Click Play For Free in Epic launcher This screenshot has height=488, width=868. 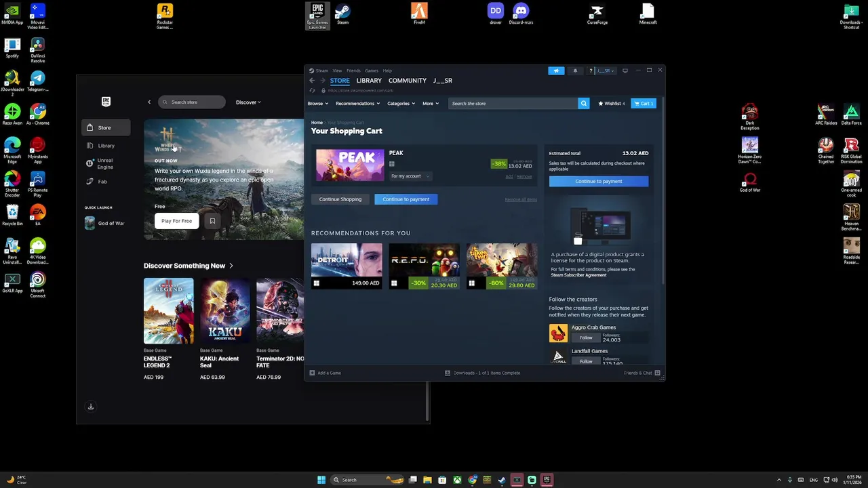click(177, 221)
